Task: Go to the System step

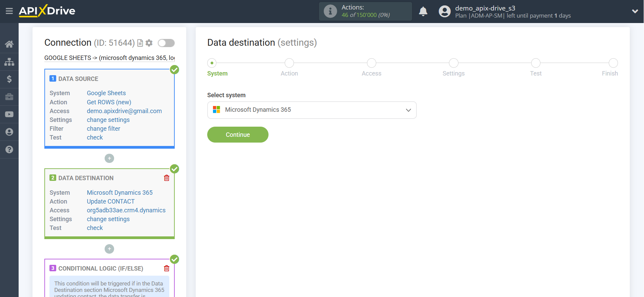Action: coord(212,63)
